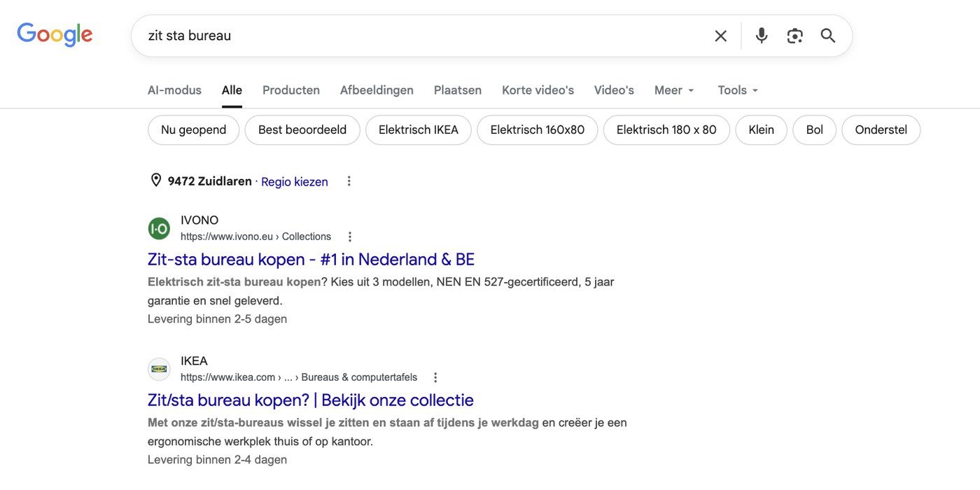Apply the 'Bol' filter chip
Image resolution: width=980 pixels, height=490 pixels.
point(815,130)
